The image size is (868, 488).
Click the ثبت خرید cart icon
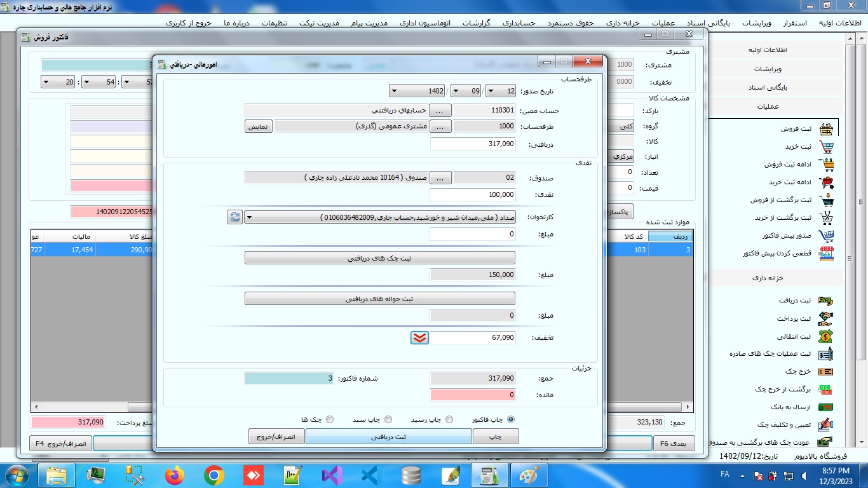tap(826, 147)
